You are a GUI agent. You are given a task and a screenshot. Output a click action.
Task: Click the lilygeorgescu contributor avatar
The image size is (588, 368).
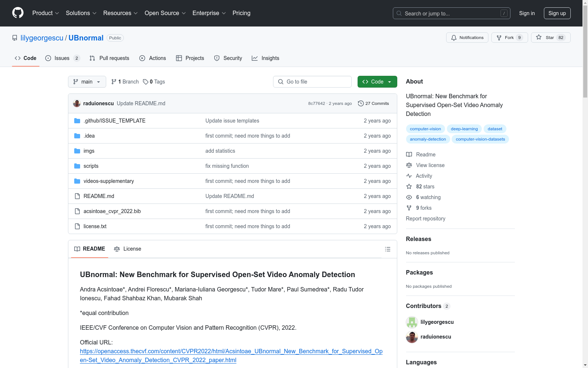click(412, 322)
